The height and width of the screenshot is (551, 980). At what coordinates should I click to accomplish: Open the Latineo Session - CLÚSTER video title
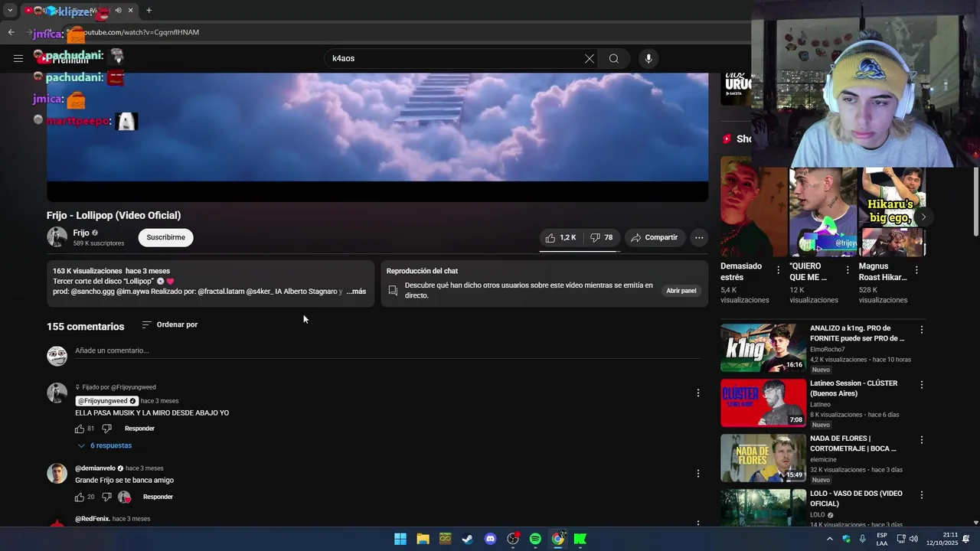[854, 388]
